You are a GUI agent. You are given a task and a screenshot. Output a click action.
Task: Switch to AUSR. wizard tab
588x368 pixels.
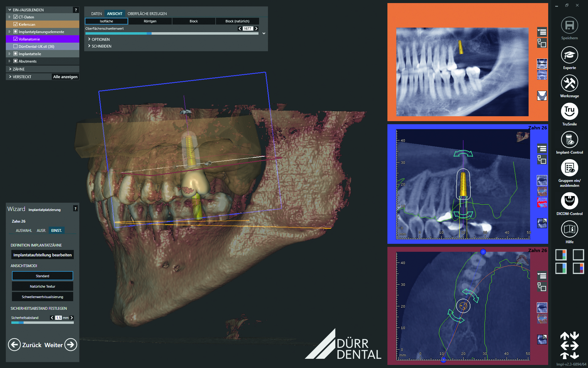point(41,230)
